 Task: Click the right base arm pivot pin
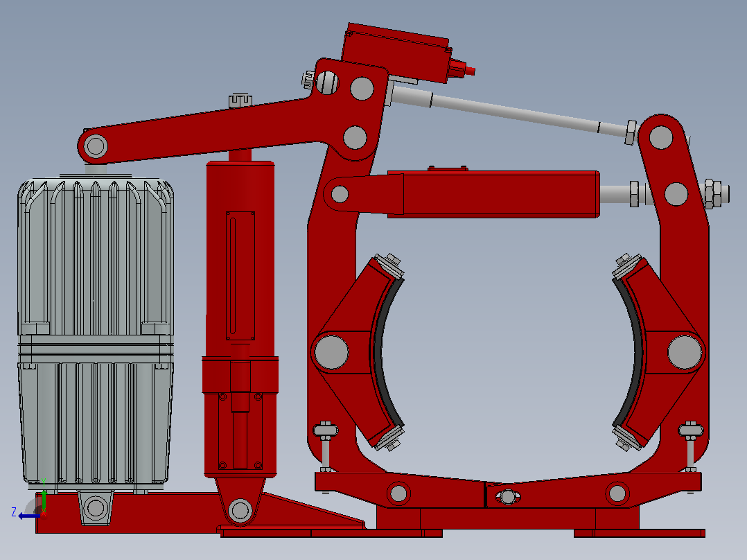click(617, 493)
